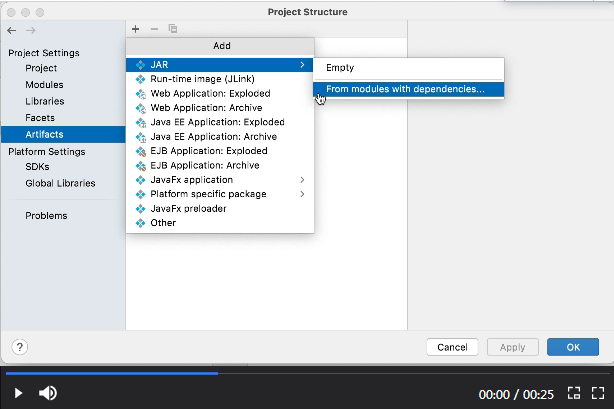Image resolution: width=614 pixels, height=409 pixels.
Task: Select EJB Application: Exploded entry
Action: tap(220, 151)
